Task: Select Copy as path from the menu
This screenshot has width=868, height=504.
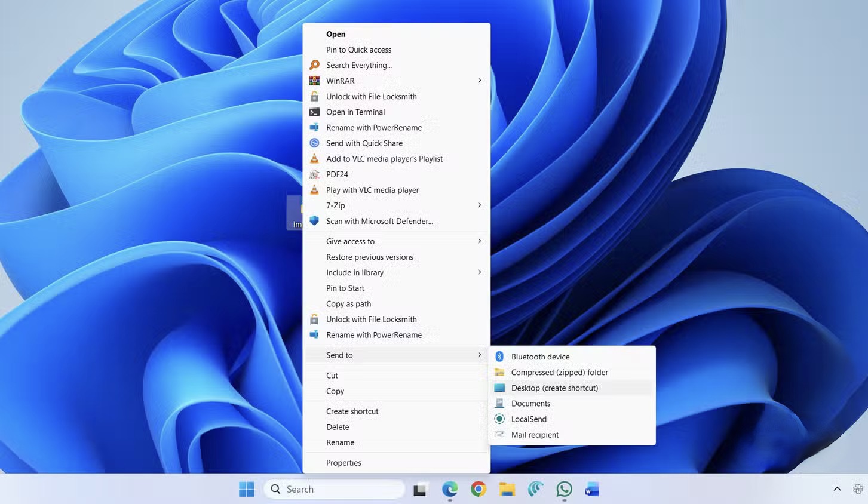Action: (348, 303)
